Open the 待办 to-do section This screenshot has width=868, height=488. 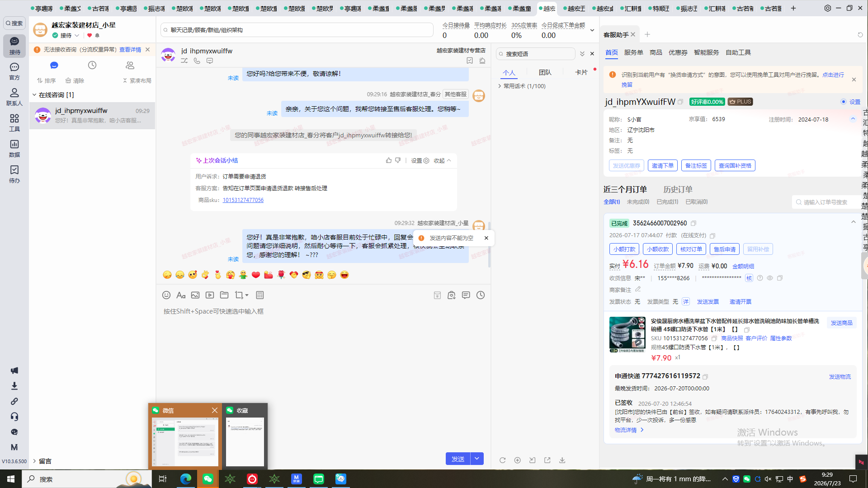point(14,174)
